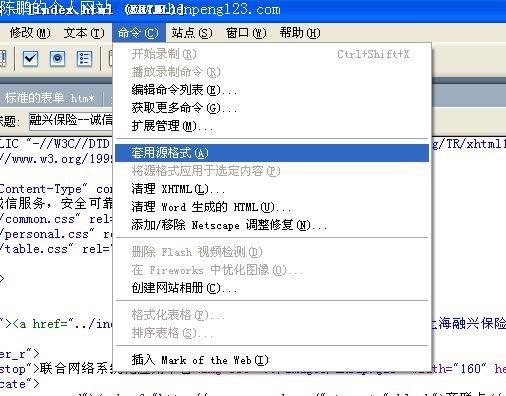Open the 文本(T) menu

point(84,33)
